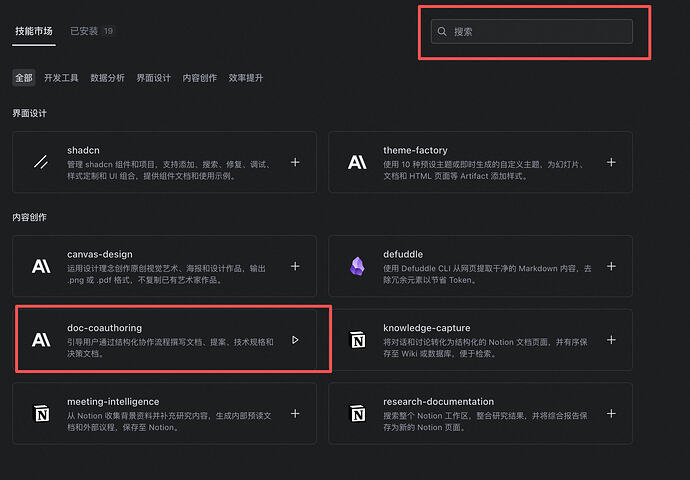Click the research-documentation Notion logo icon
This screenshot has height=480, width=690.
[357, 414]
